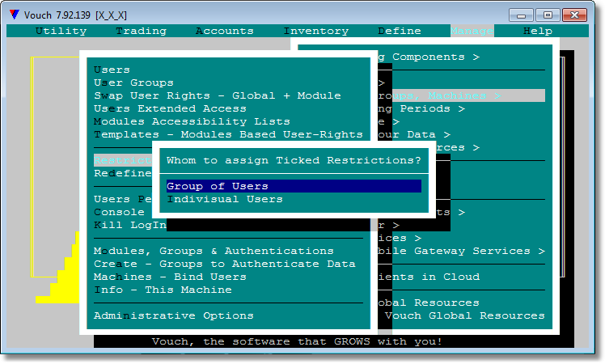This screenshot has width=605, height=364.
Task: Open the highlighted Manage menu
Action: [x=472, y=31]
